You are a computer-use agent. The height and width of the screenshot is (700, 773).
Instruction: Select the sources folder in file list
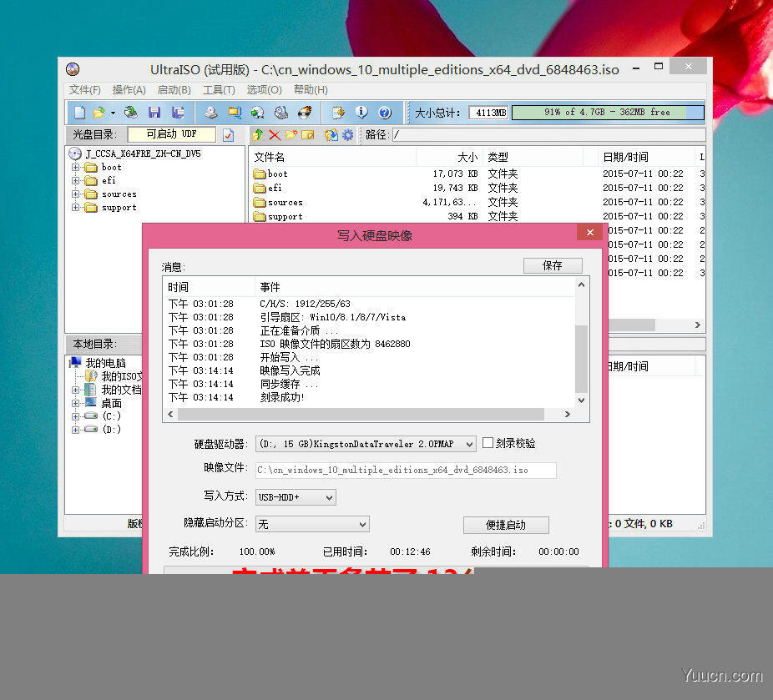(285, 203)
